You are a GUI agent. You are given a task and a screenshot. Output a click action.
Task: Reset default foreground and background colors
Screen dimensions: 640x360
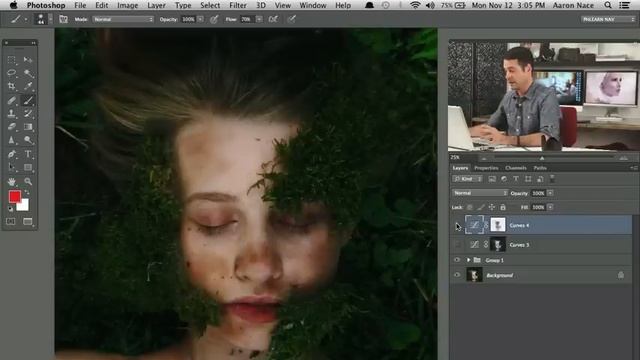click(x=10, y=209)
